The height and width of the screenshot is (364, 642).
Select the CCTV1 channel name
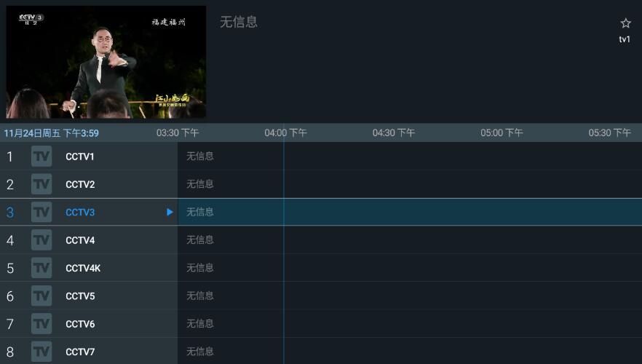point(80,157)
